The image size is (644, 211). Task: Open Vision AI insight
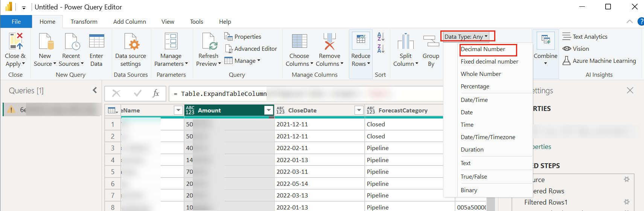(x=576, y=49)
